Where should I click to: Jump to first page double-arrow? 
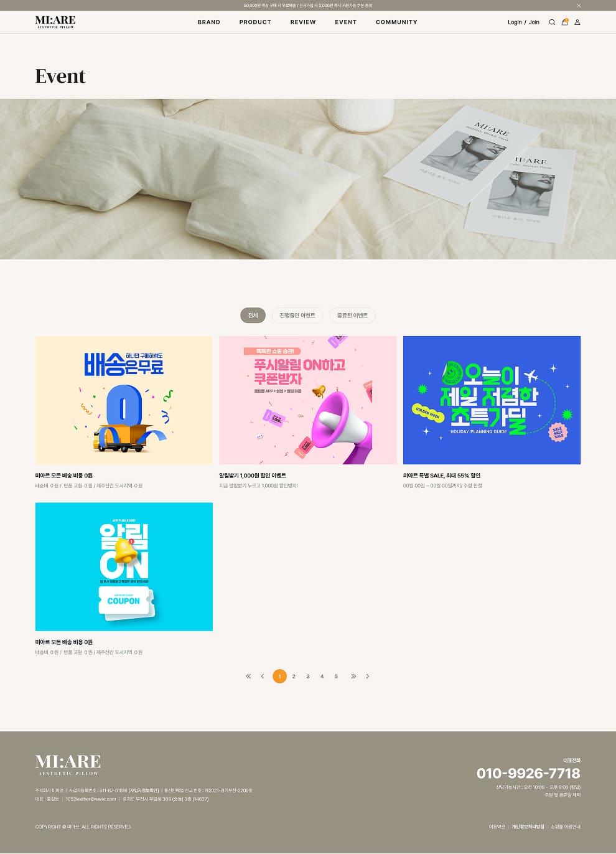click(x=248, y=677)
